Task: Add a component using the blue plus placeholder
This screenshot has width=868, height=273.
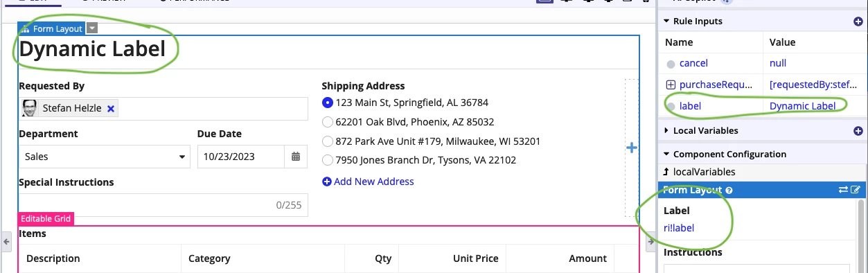Action: click(x=632, y=148)
